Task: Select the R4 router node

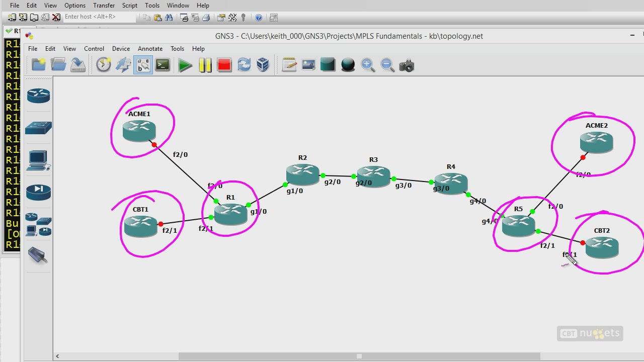Action: (x=451, y=184)
